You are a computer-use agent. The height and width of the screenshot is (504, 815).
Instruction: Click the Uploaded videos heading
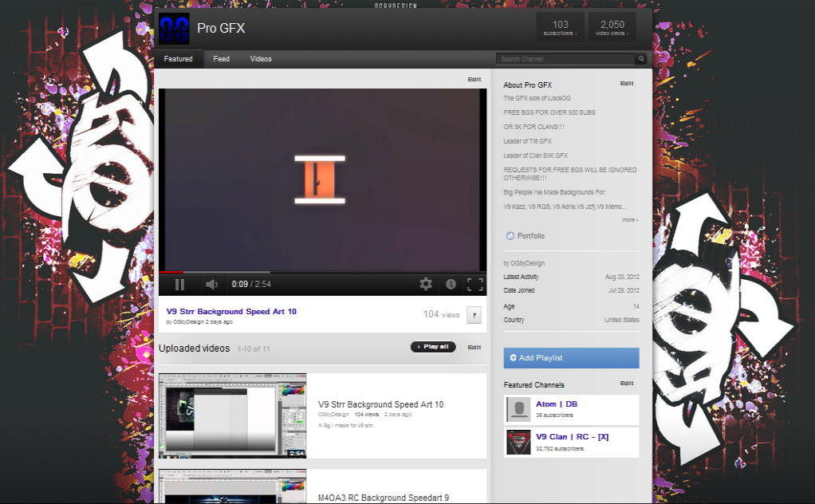(x=195, y=348)
